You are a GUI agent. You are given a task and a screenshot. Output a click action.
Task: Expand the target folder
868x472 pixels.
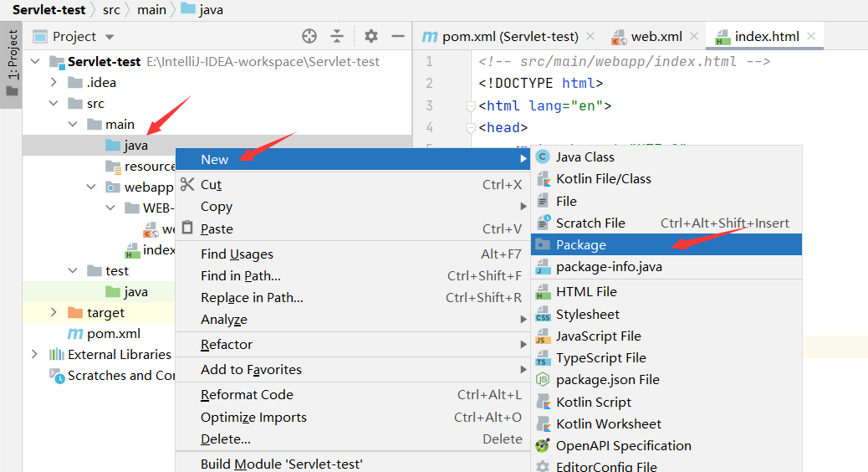coord(54,312)
